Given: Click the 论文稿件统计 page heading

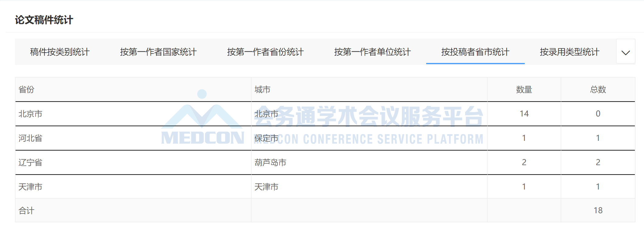Looking at the screenshot, I should coord(44,20).
